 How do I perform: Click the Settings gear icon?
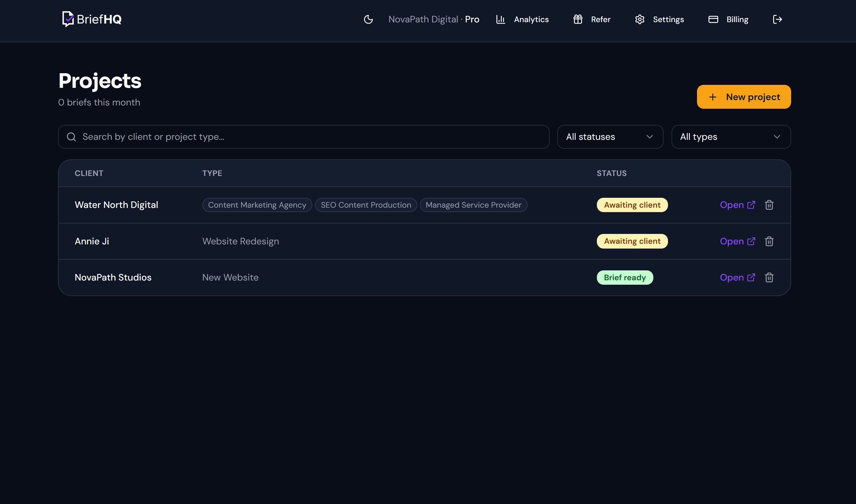pos(640,19)
